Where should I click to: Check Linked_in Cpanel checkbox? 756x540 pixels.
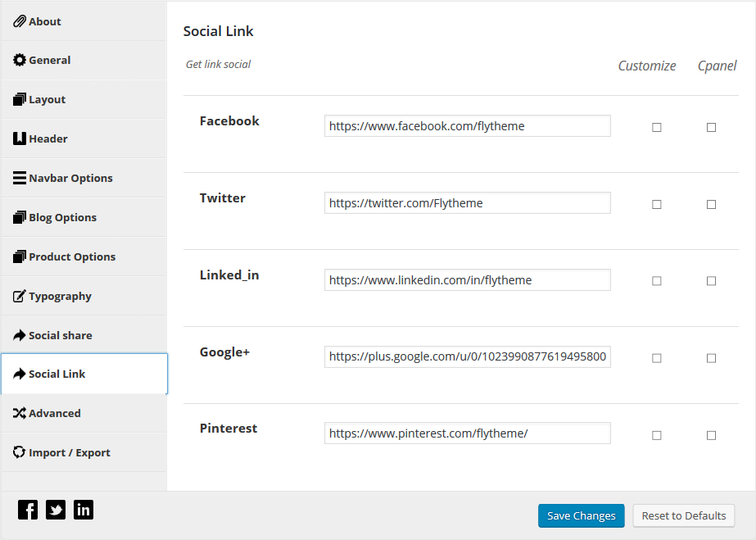click(711, 280)
